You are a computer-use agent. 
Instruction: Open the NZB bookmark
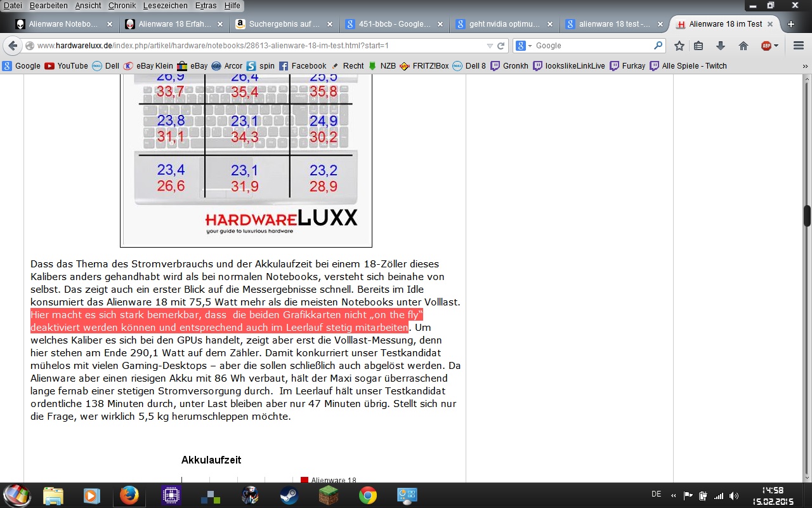pyautogui.click(x=382, y=66)
